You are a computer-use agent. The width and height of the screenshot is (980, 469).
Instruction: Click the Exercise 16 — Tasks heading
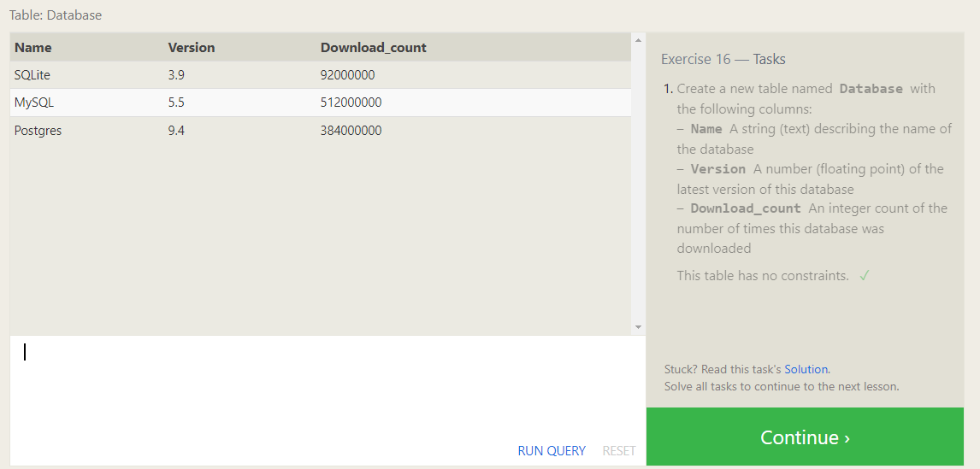tap(723, 59)
